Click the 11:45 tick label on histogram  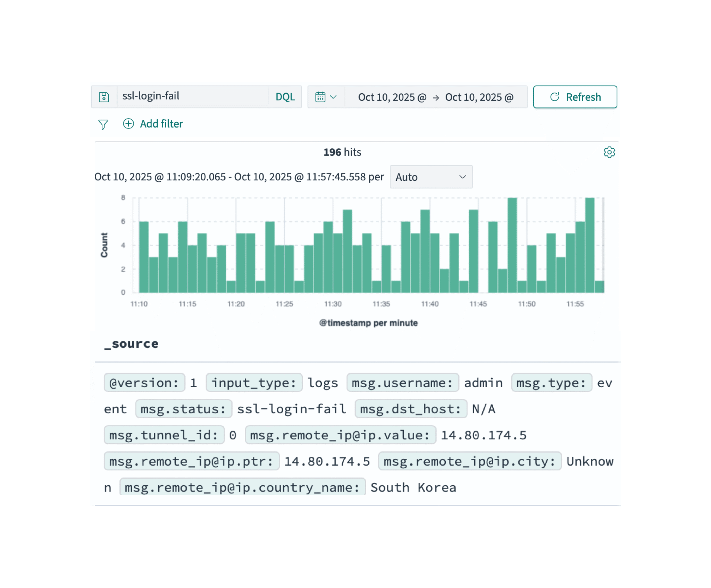click(478, 304)
